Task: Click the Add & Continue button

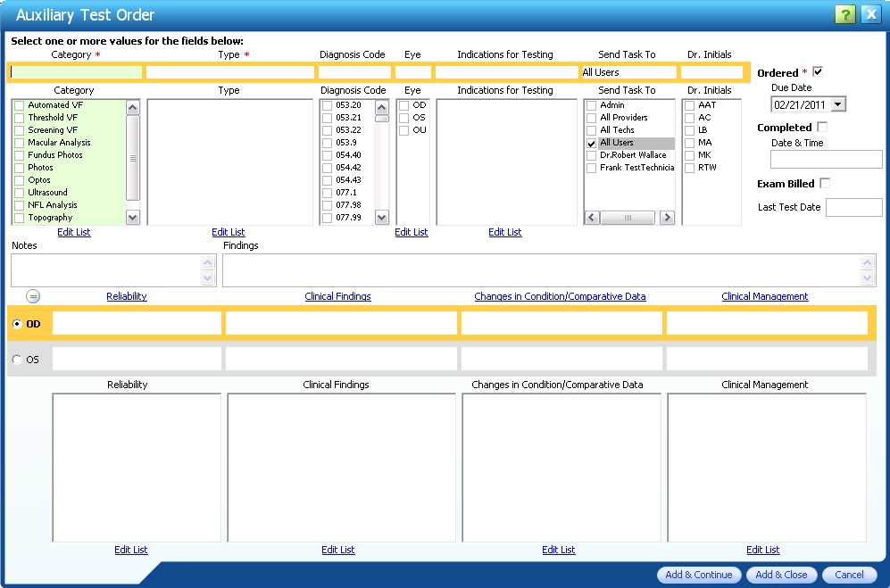Action: tap(699, 575)
